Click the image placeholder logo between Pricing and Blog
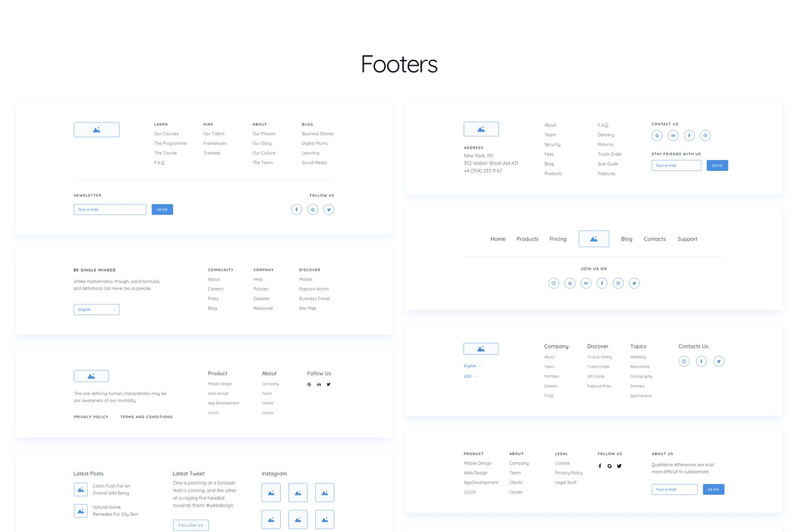This screenshot has height=532, width=798. [593, 238]
